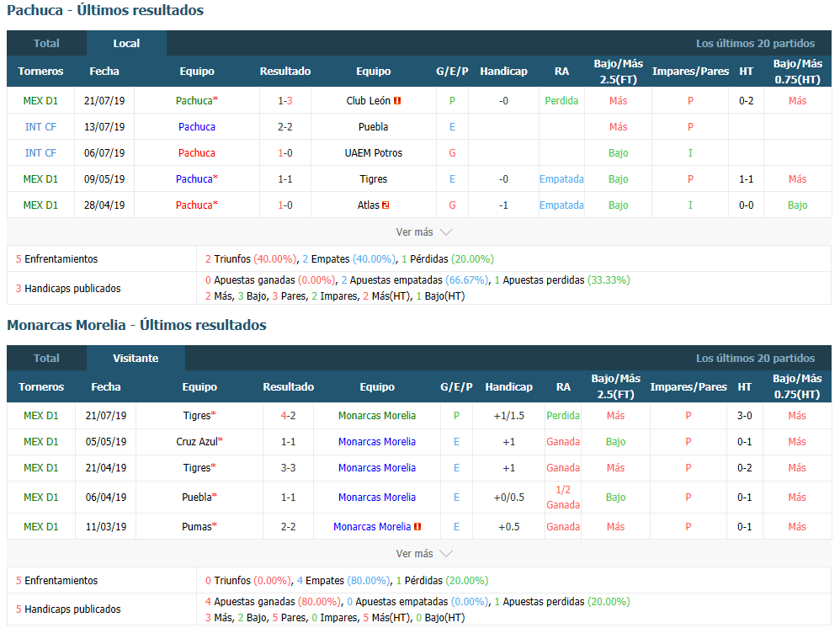Open Puebla team link in 06/04/19 row

197,498
